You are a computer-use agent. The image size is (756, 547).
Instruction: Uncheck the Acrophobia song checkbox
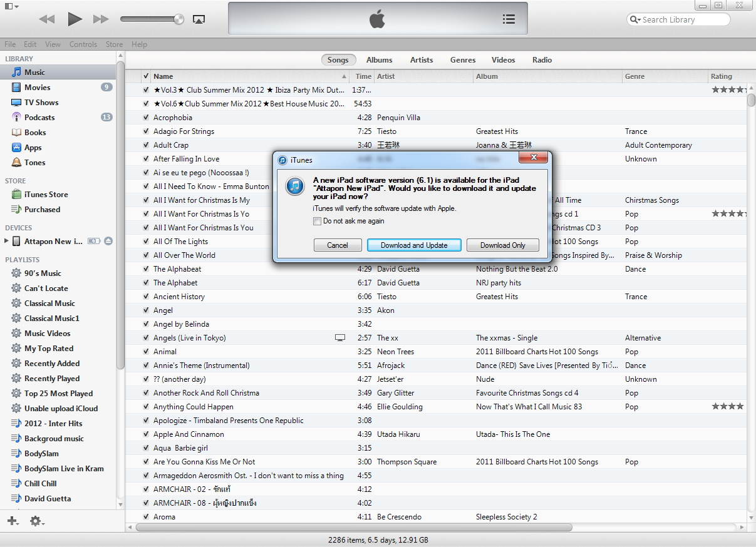[146, 118]
